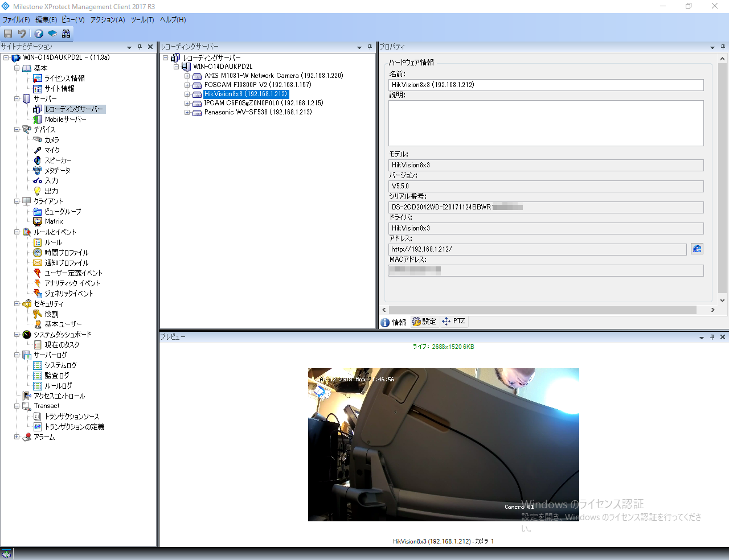Open the ビュー(V) menu

(73, 19)
